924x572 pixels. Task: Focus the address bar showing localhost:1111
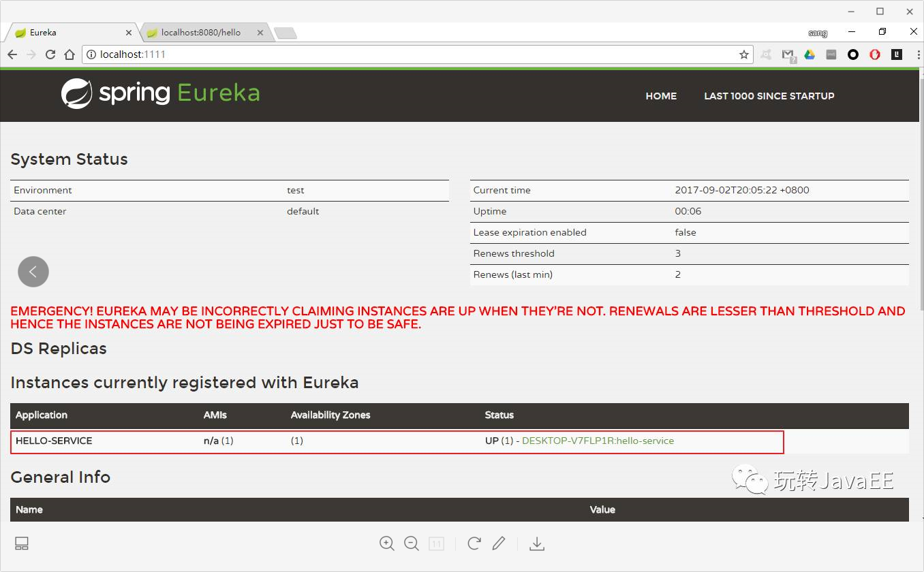click(x=416, y=54)
